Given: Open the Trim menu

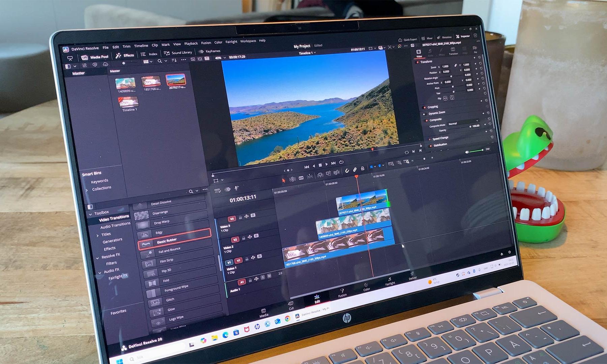Looking at the screenshot, I should point(126,47).
